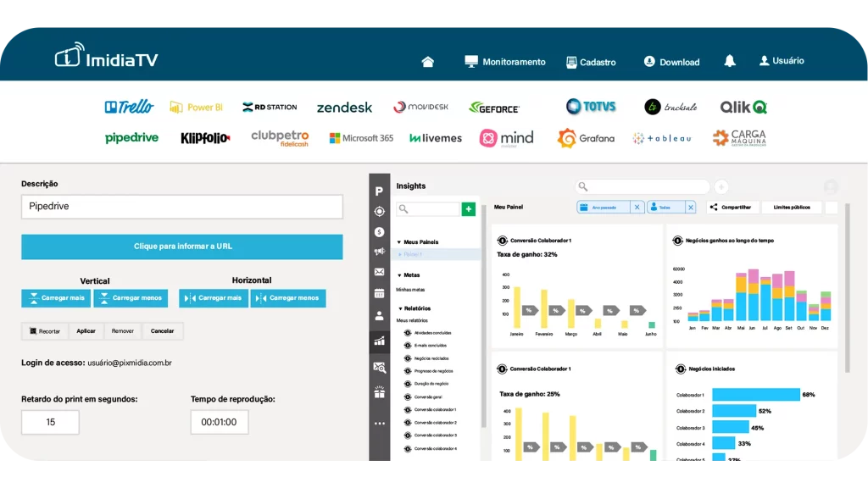Click the 'Limites públicos' button
868x488 pixels.
coord(792,207)
